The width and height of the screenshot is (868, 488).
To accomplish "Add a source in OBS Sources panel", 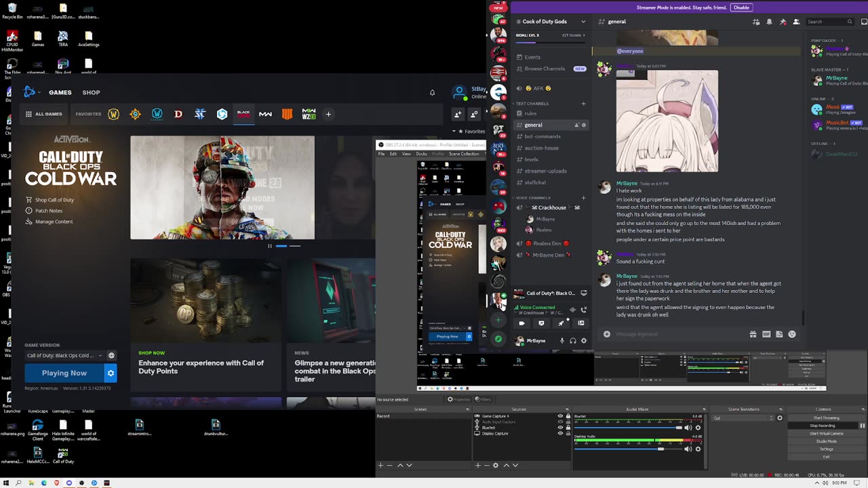I will pos(477,465).
